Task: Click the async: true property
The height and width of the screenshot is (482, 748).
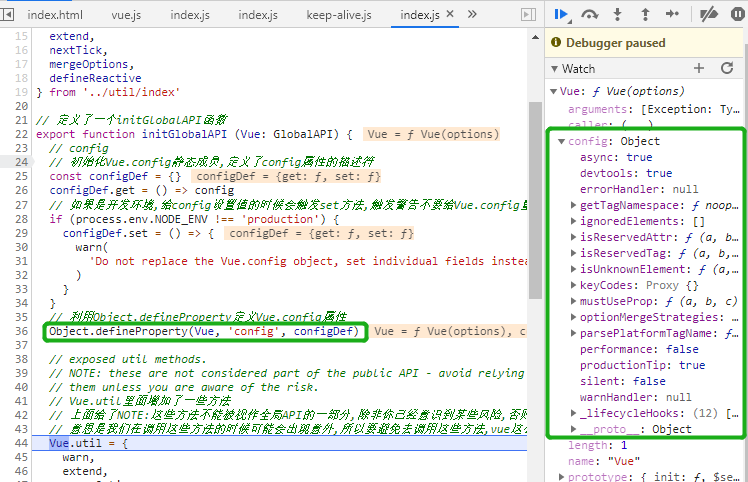Action: pyautogui.click(x=616, y=157)
